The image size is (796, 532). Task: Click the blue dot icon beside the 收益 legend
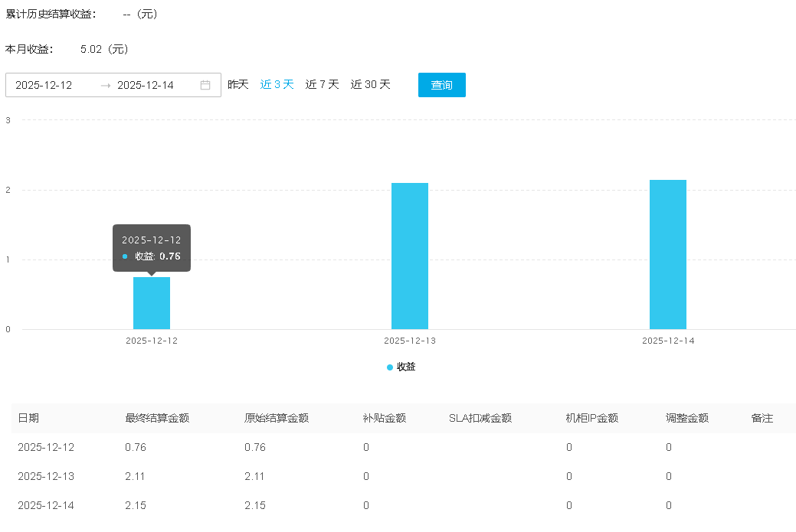click(x=389, y=367)
